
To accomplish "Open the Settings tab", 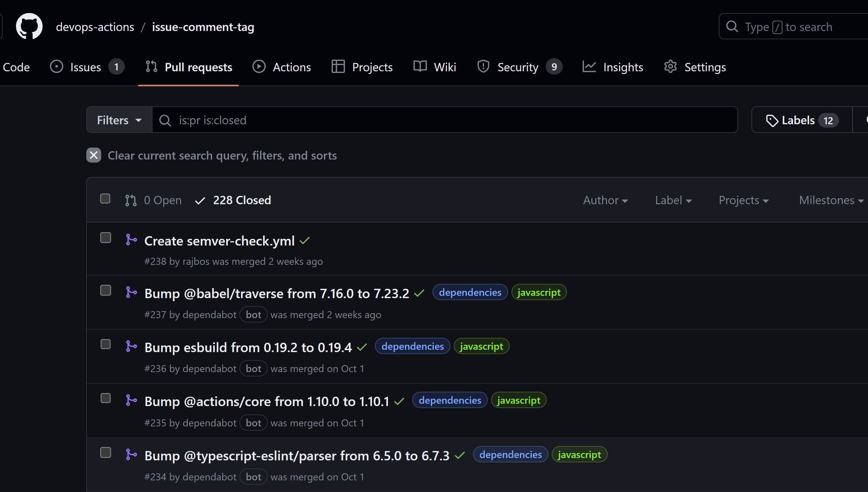I will pyautogui.click(x=695, y=67).
